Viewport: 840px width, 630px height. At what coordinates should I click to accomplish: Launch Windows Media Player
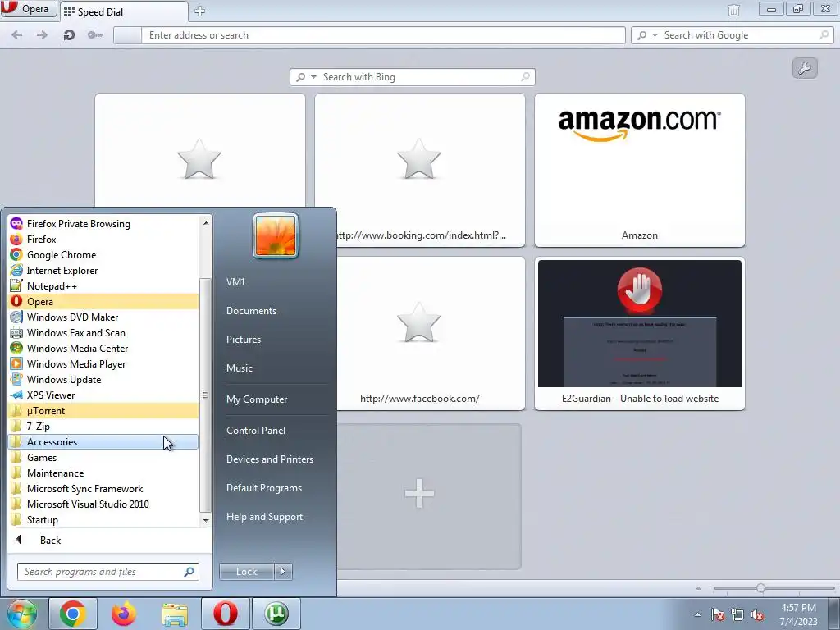[x=103, y=363]
